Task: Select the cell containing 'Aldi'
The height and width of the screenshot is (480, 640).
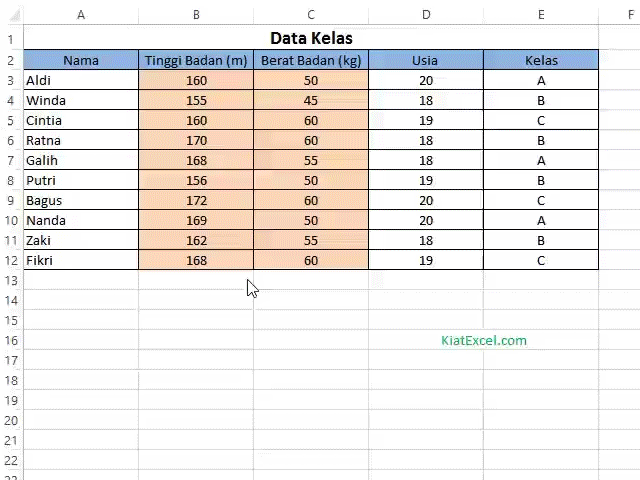Action: tap(81, 80)
